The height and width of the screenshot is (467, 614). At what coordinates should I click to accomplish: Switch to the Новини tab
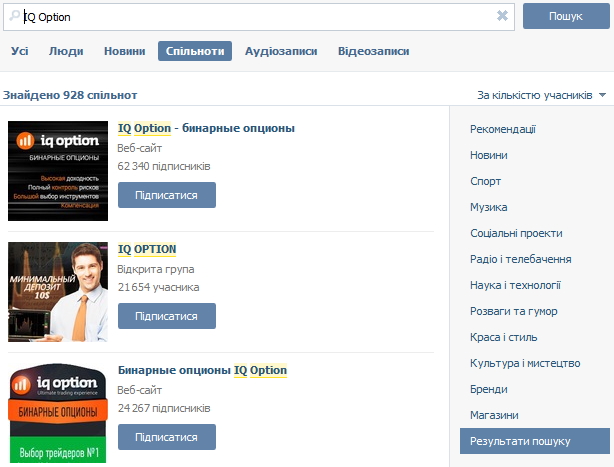tap(125, 51)
